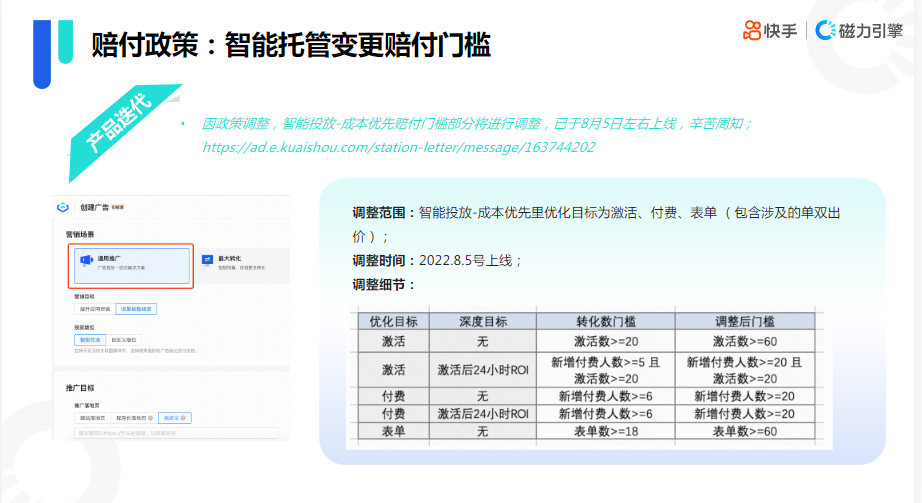Click the italic policy adjustment notice text

(477, 124)
